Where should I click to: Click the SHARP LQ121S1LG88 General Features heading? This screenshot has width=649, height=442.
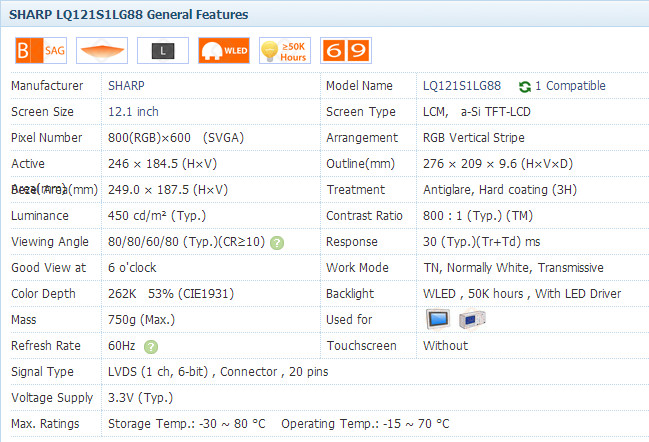pyautogui.click(x=129, y=14)
